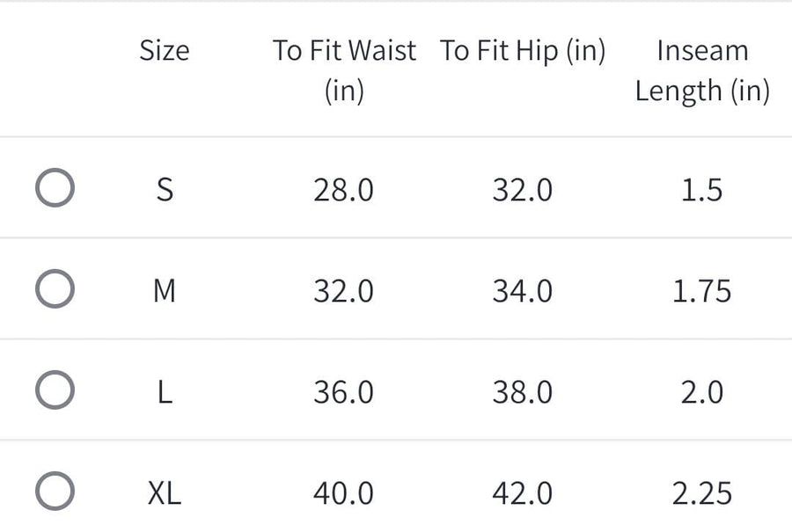Click the 28.0 waist value
Viewport: 792px width, 532px height.
click(343, 190)
